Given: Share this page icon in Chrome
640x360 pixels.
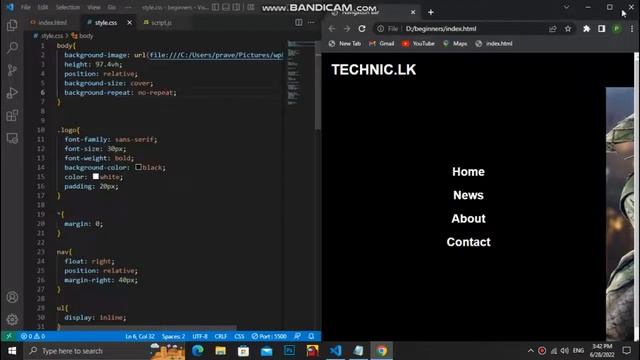Looking at the screenshot, I should click(553, 29).
